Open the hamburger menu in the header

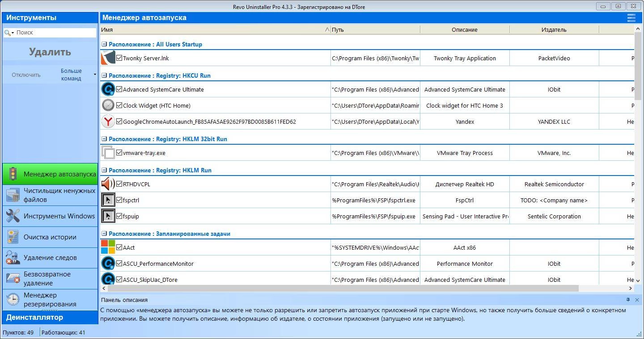tap(631, 17)
